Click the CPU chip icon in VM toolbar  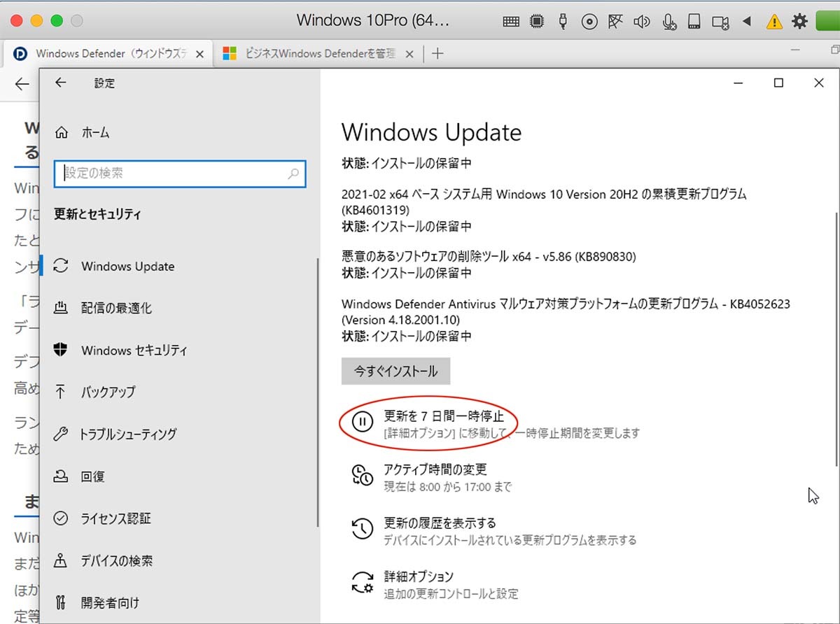(x=537, y=22)
